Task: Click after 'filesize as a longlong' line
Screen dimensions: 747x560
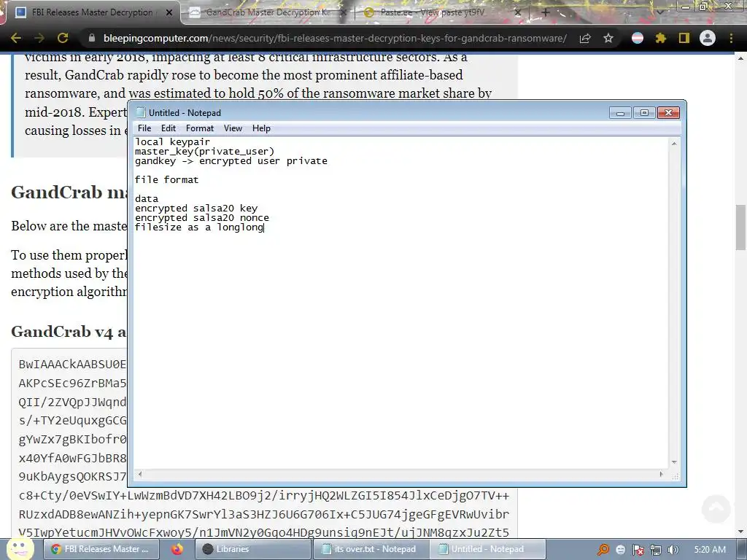Action: click(x=264, y=227)
